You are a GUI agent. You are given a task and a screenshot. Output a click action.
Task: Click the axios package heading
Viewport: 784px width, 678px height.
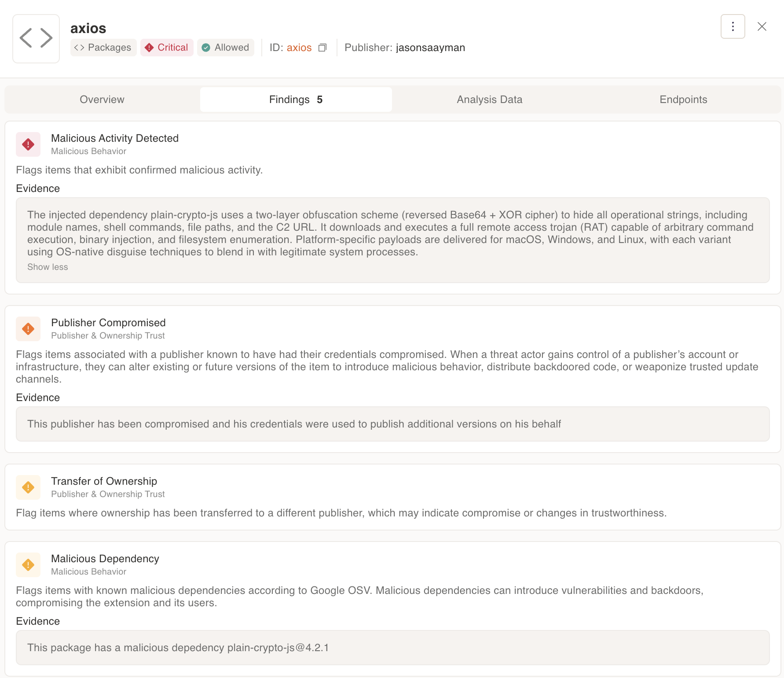tap(88, 28)
